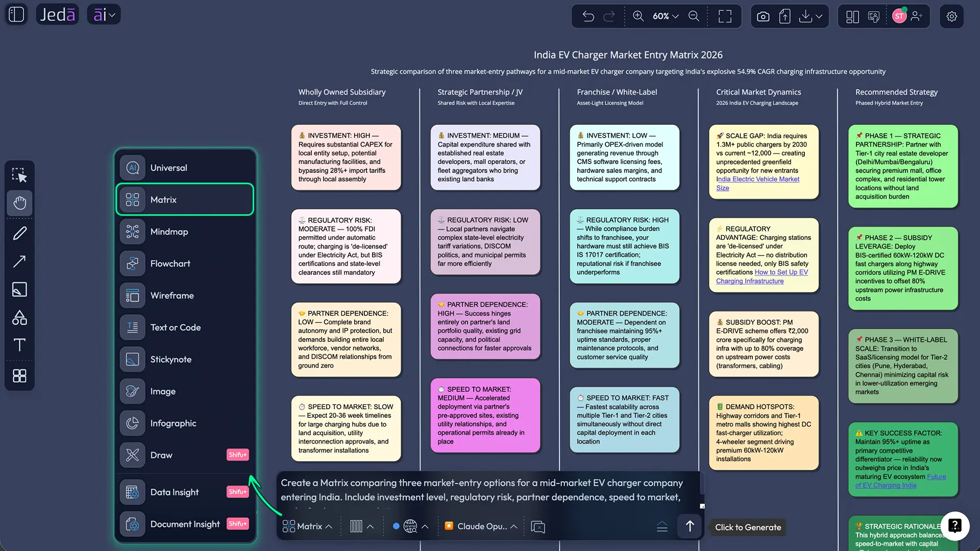Screen dimensions: 980x551
Task: Choose Wireframe in the AI mode list
Action: (x=185, y=295)
